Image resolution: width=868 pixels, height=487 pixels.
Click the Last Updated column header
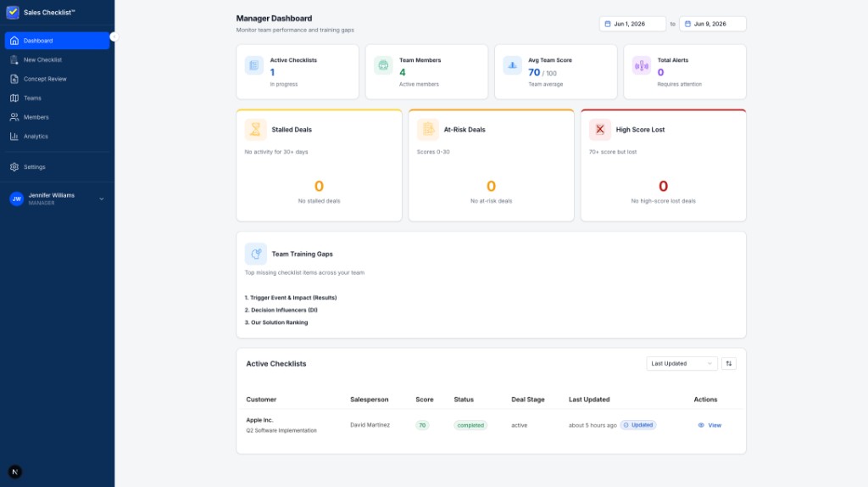coord(589,400)
